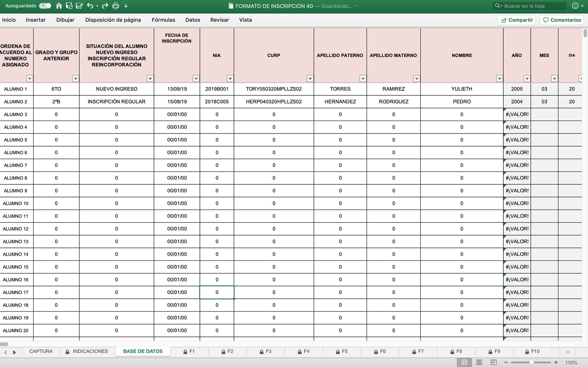Screen dimensions: 588x367
Task: Click the Undo arrow icon
Action: coord(90,6)
